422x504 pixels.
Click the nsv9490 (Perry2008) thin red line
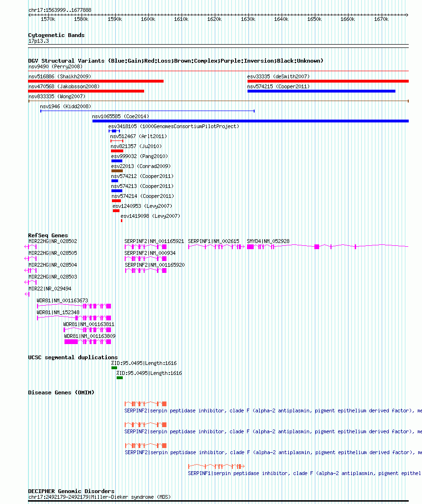(x=219, y=71)
